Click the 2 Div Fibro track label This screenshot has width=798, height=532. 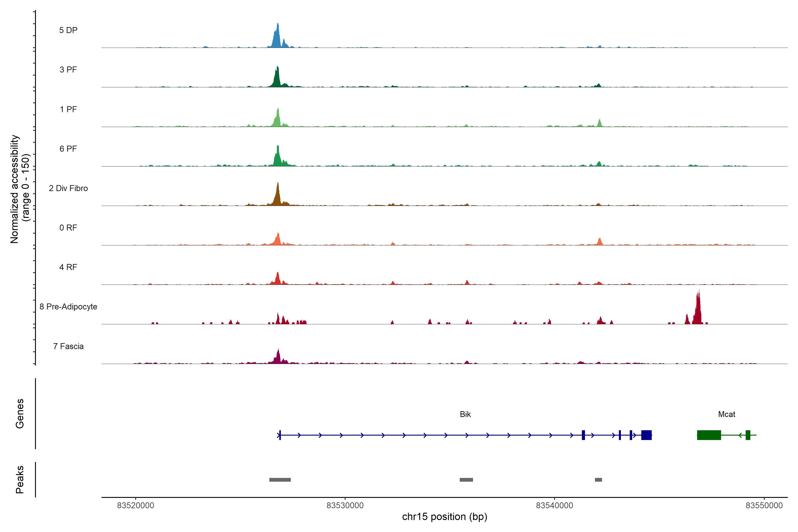68,188
